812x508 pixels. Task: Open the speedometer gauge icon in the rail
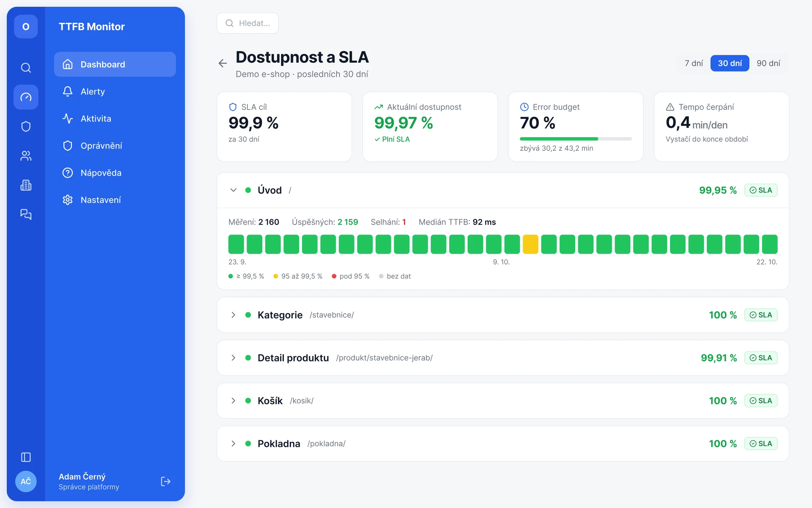(x=26, y=97)
